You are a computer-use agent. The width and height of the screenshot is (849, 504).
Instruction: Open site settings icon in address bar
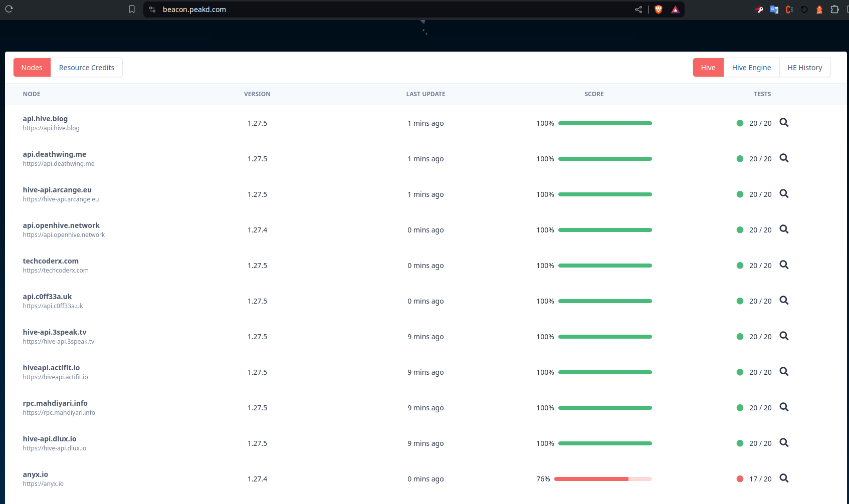(x=152, y=9)
